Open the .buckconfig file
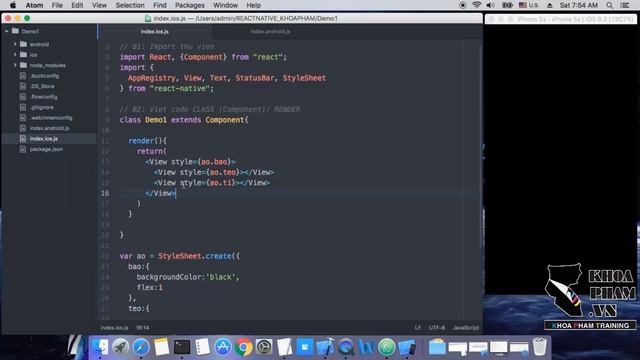 (44, 76)
